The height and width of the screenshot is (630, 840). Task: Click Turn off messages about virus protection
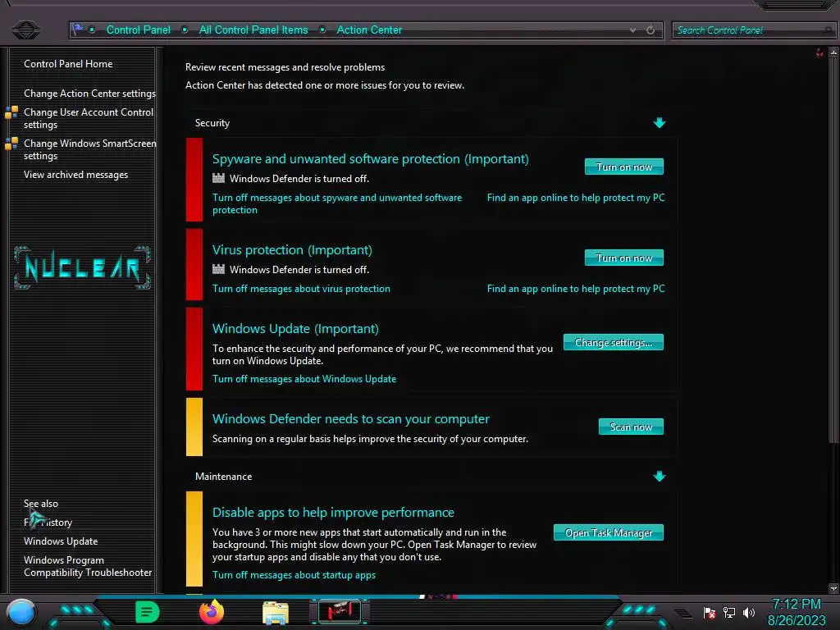click(x=301, y=289)
